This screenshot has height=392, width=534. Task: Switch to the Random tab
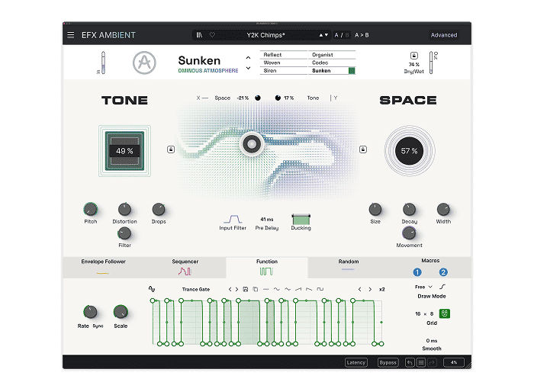click(349, 268)
